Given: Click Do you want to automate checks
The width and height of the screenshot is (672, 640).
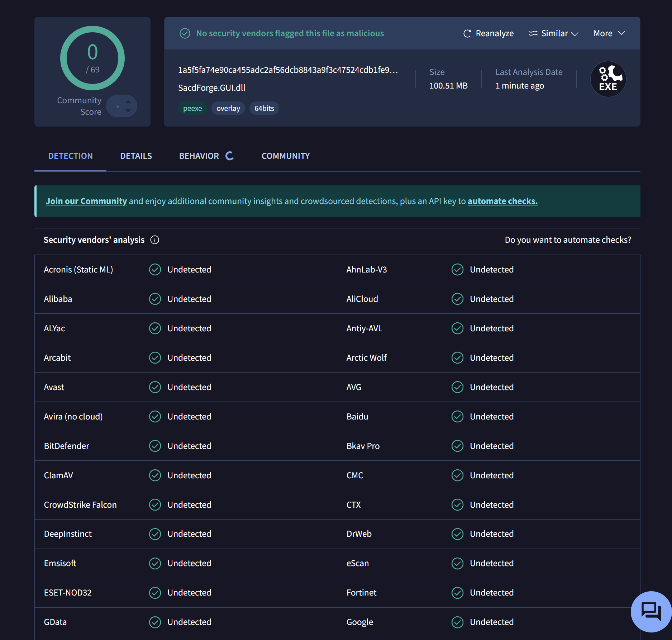Looking at the screenshot, I should [568, 240].
